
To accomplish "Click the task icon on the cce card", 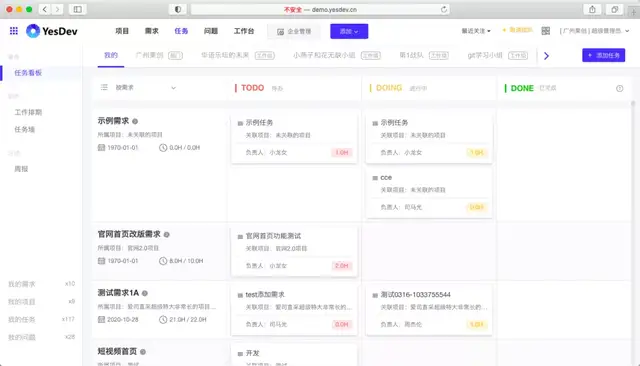I will [x=375, y=178].
